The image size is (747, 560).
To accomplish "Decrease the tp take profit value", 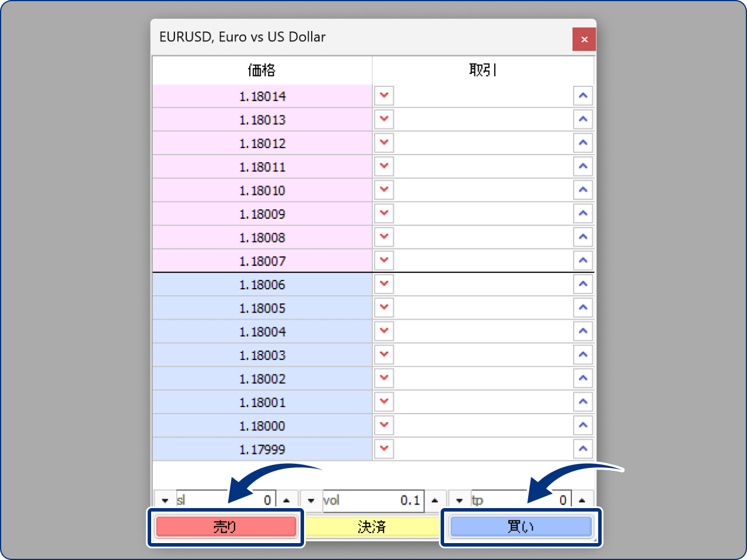I will [x=459, y=501].
